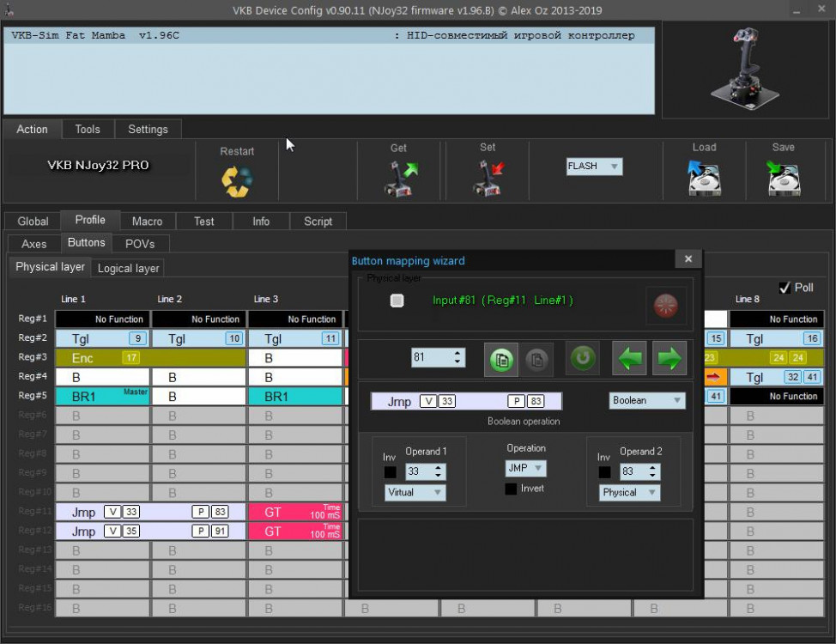Click the input number 81 field
Screen dimensions: 836x644
429,357
